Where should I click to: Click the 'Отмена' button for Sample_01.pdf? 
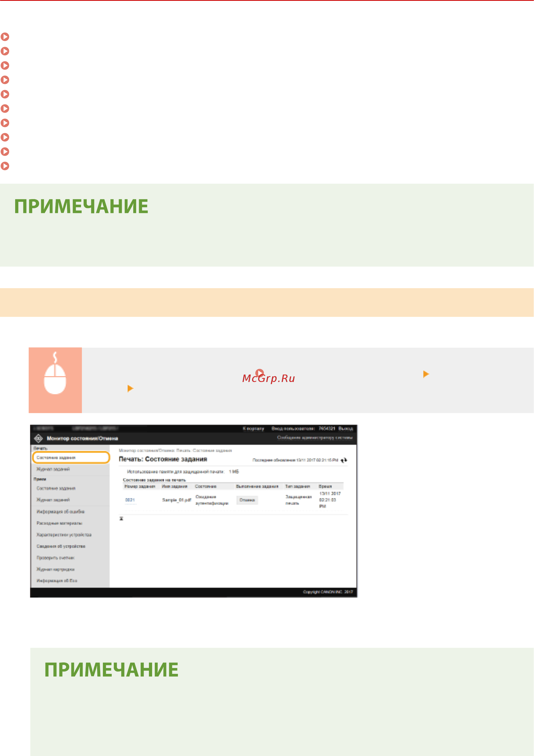(247, 500)
